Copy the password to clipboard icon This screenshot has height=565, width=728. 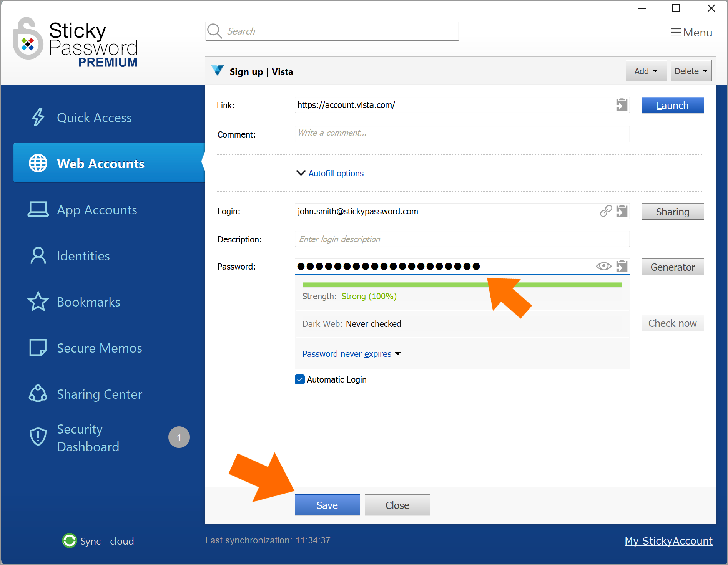coord(622,266)
